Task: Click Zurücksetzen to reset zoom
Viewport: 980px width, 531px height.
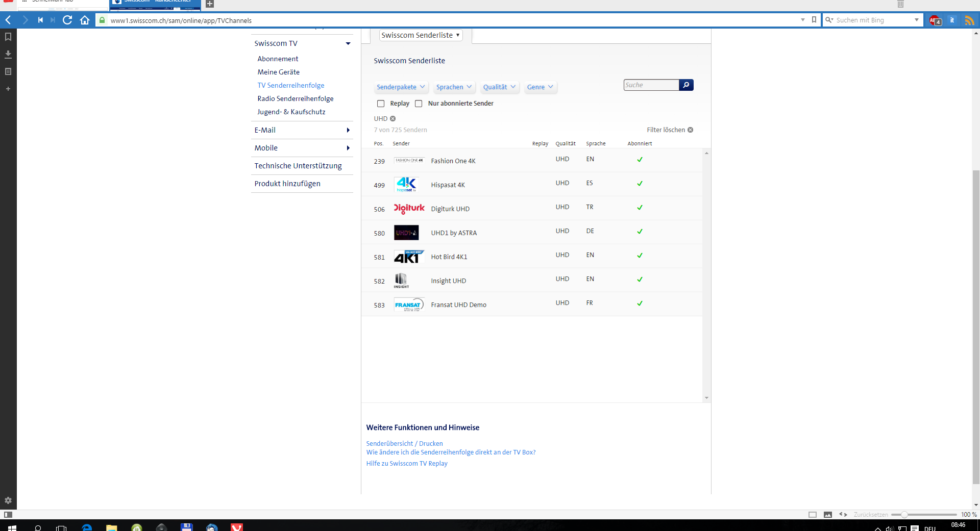Action: click(870, 515)
